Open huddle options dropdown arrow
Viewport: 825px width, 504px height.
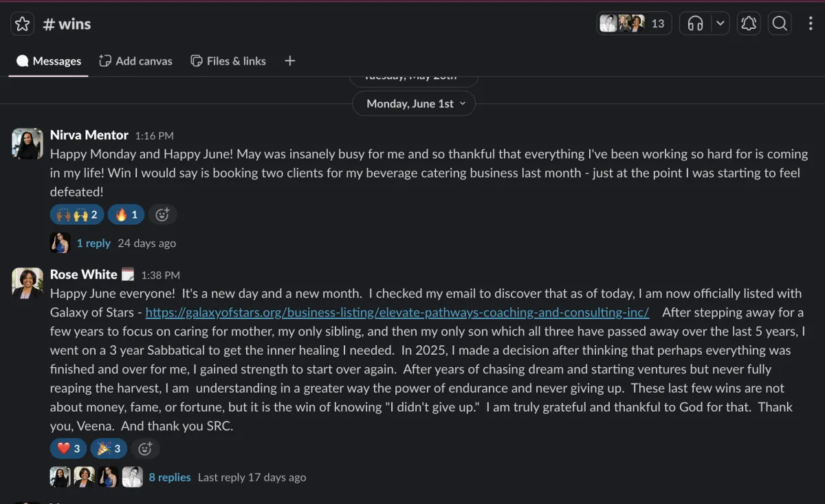click(x=720, y=24)
